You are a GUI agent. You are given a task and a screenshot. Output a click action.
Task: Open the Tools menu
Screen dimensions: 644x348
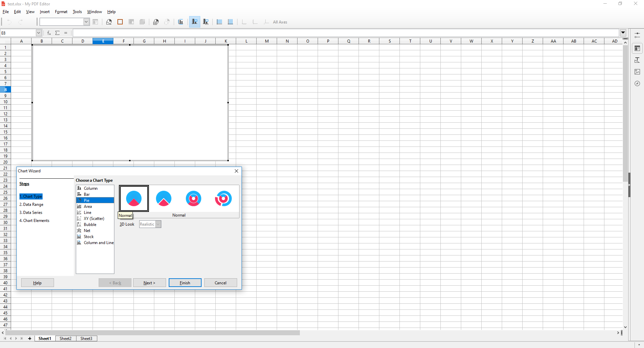pos(77,12)
